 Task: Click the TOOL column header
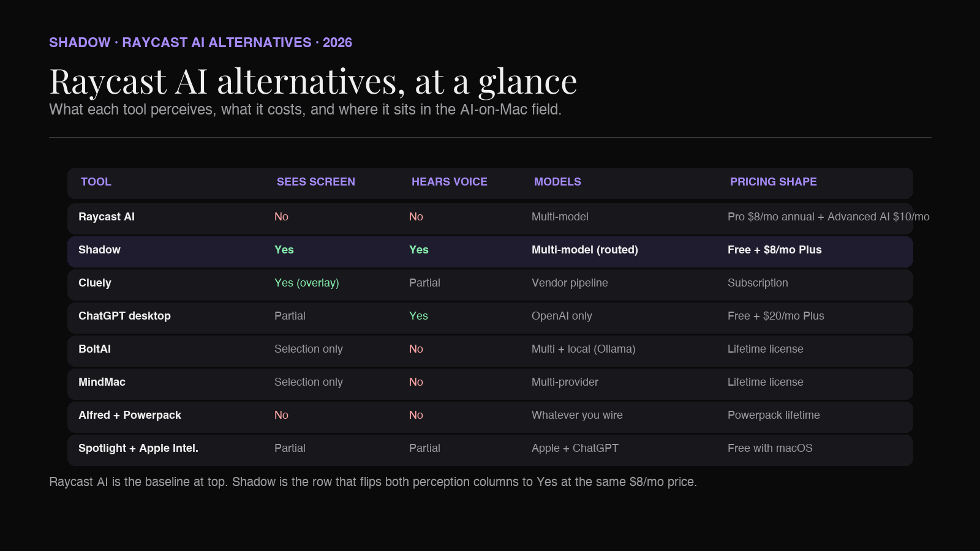(96, 182)
